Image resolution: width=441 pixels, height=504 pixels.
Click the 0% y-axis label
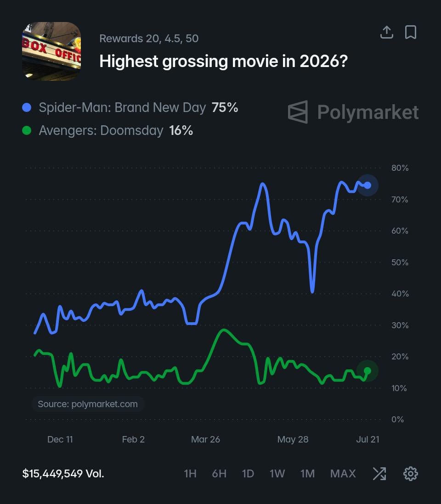point(397,420)
